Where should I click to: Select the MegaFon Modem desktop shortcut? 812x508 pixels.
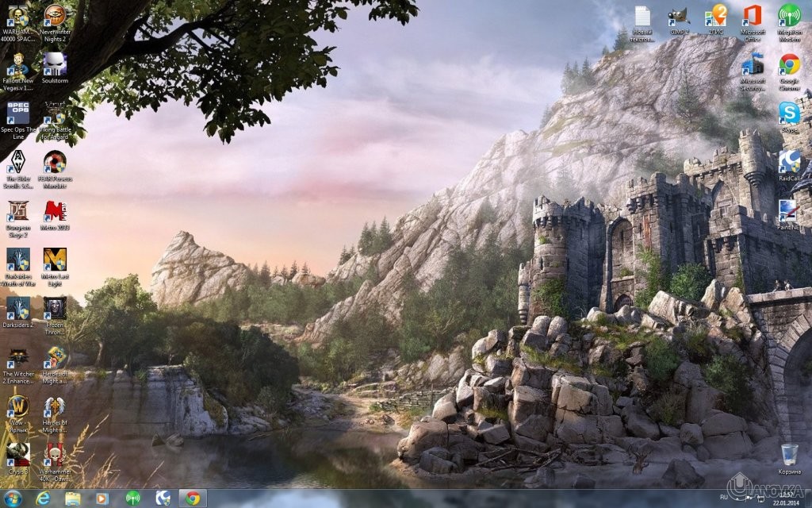pyautogui.click(x=789, y=23)
